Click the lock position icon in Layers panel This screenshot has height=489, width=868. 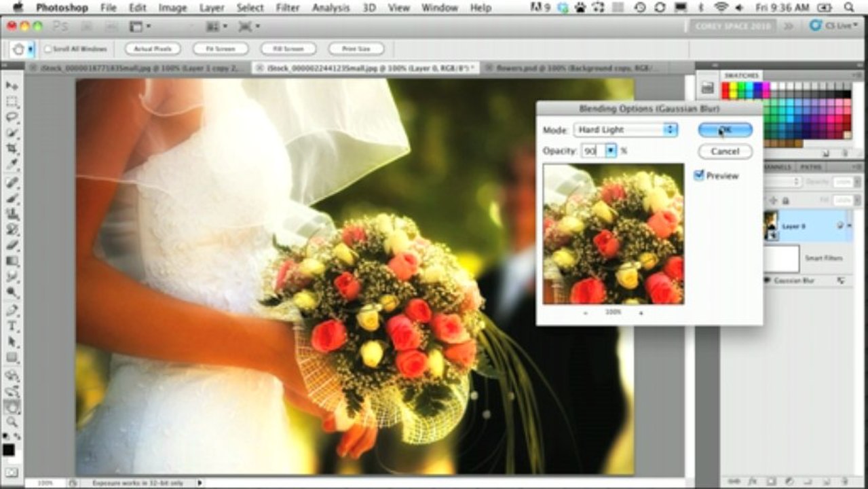[773, 200]
